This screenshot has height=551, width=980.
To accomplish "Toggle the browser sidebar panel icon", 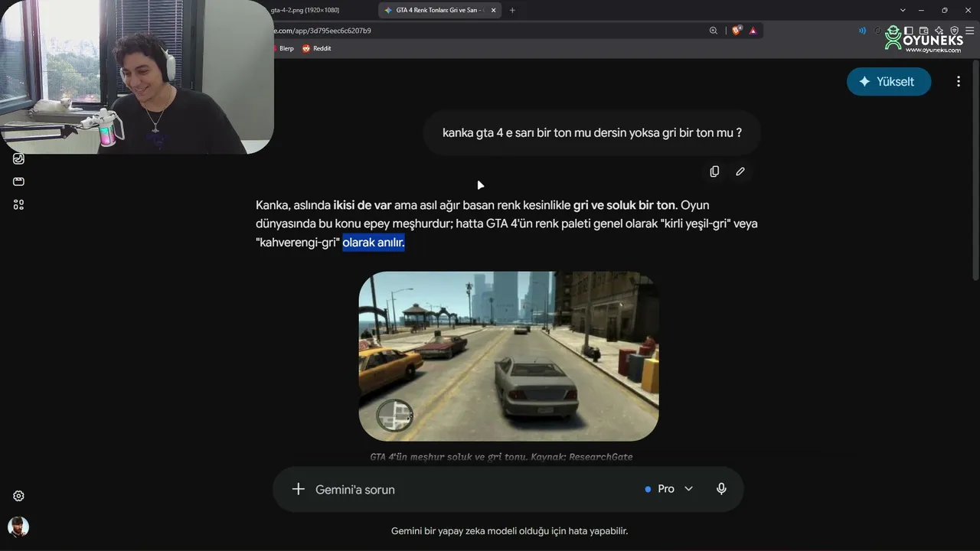I will 908,31.
